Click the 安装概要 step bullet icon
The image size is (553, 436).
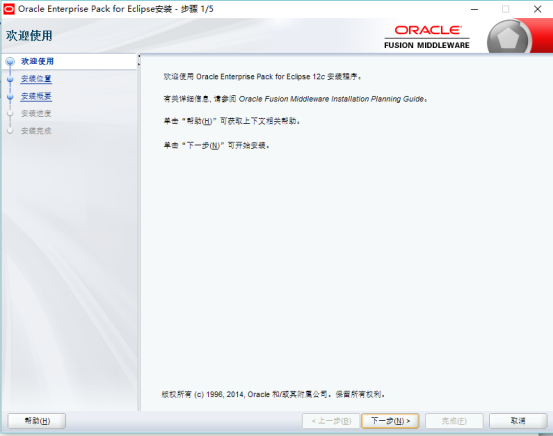[10, 96]
